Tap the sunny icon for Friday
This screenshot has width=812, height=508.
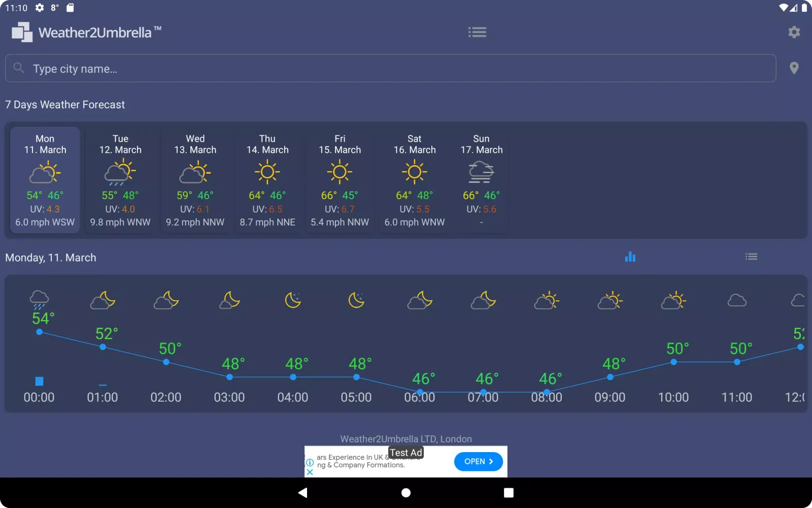[x=340, y=172]
